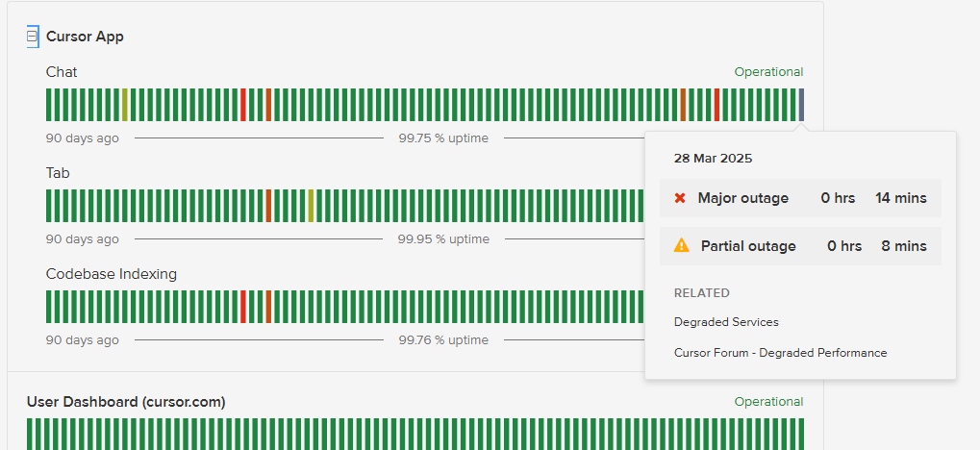
Task: Click '90 days ago' under the Tab row
Action: pyautogui.click(x=83, y=239)
